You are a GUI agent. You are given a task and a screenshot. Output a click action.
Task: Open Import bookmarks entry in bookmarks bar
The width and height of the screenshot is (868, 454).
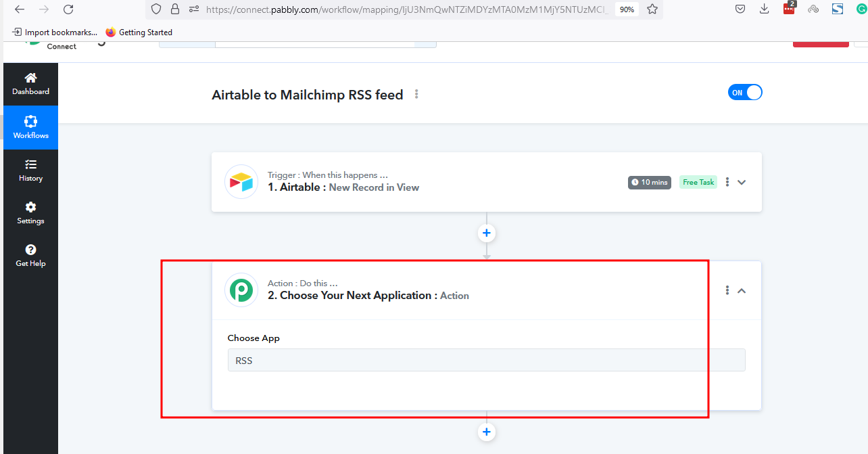tap(55, 32)
